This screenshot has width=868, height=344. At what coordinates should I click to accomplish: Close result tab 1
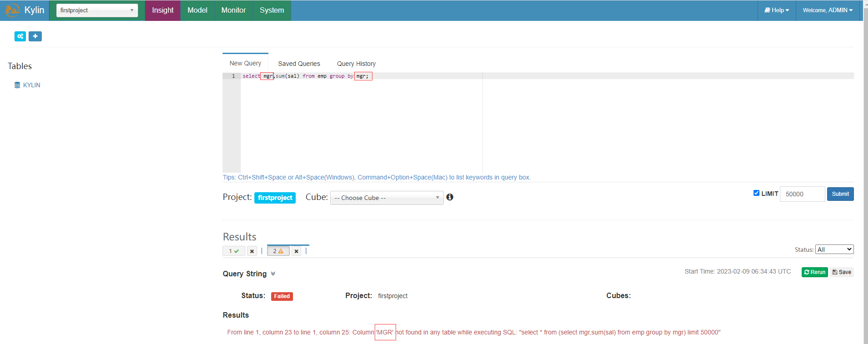[x=252, y=251]
